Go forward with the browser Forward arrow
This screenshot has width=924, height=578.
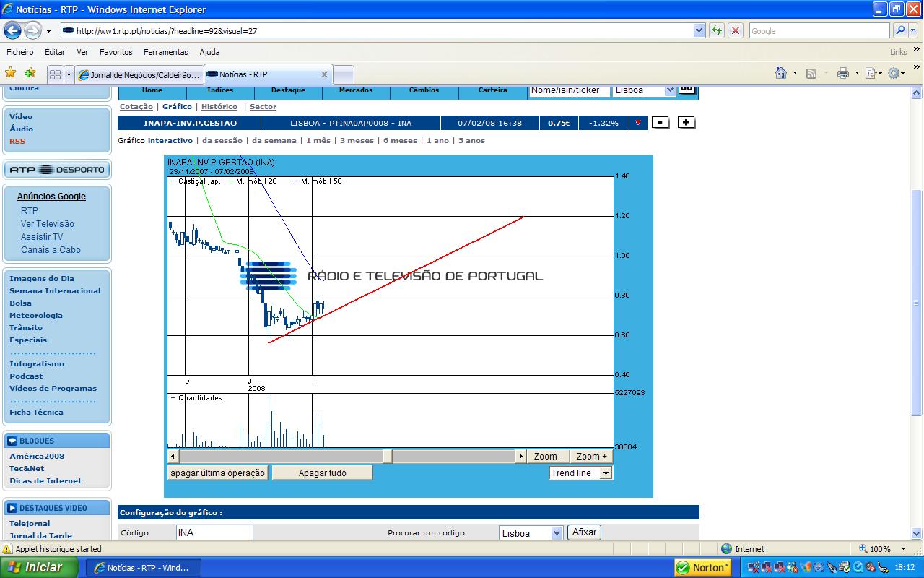click(x=32, y=31)
